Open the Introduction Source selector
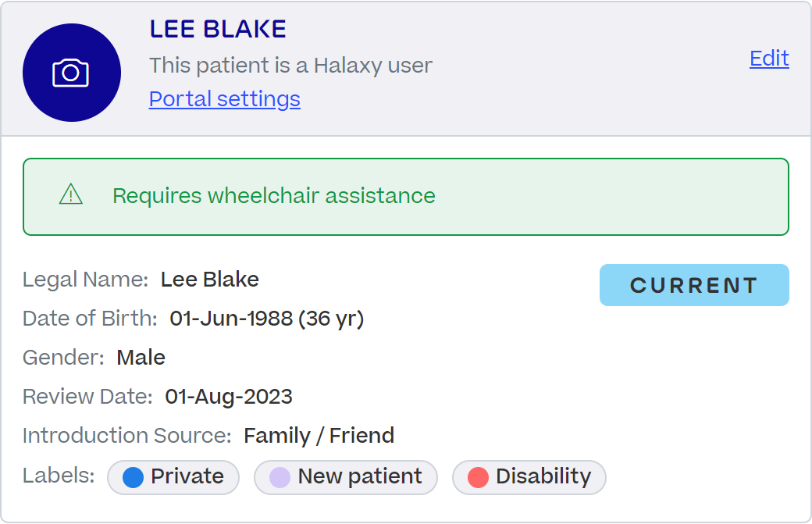This screenshot has width=812, height=524. tap(319, 435)
